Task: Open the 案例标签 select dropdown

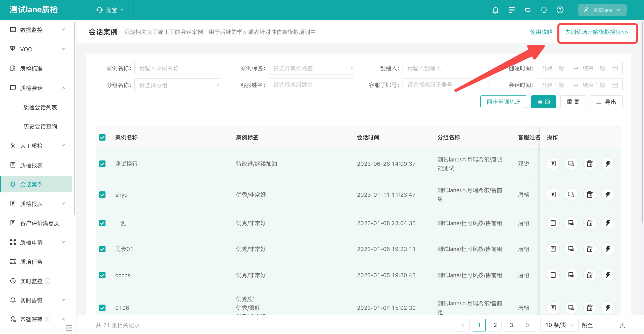Action: click(311, 68)
